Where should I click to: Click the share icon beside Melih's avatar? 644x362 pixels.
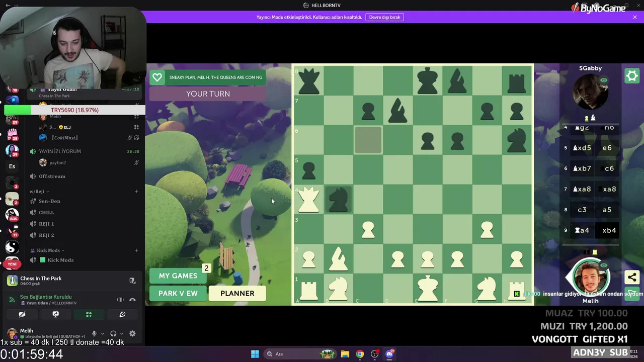coord(632,277)
